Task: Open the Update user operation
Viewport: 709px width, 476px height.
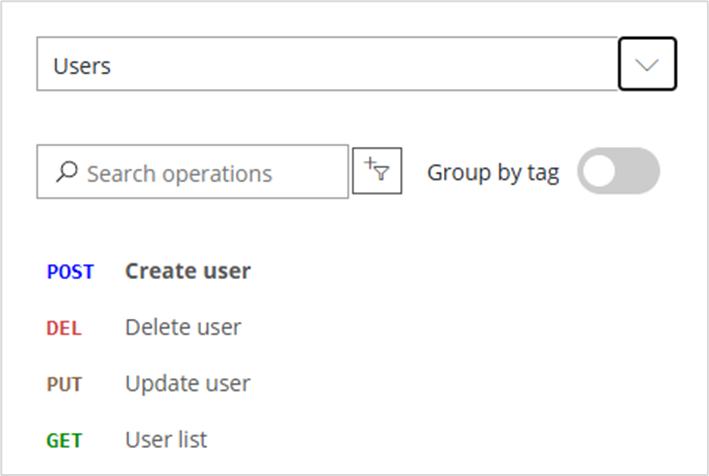Action: coord(188,384)
